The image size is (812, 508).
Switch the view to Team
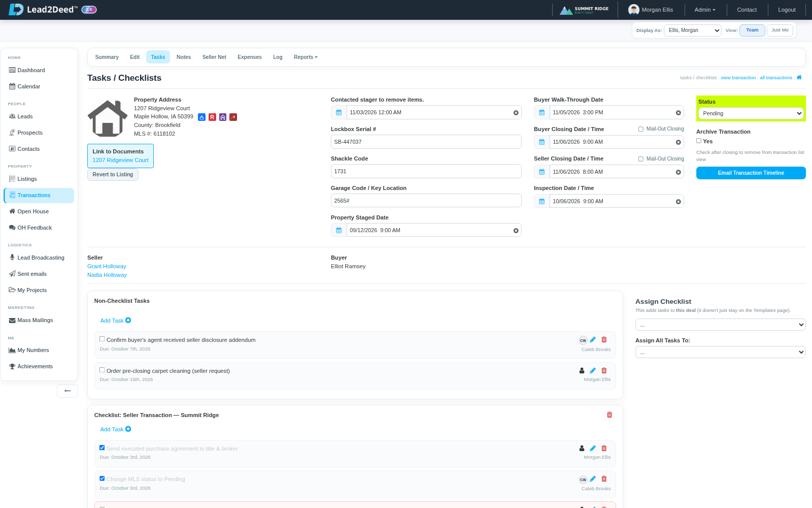coord(752,30)
